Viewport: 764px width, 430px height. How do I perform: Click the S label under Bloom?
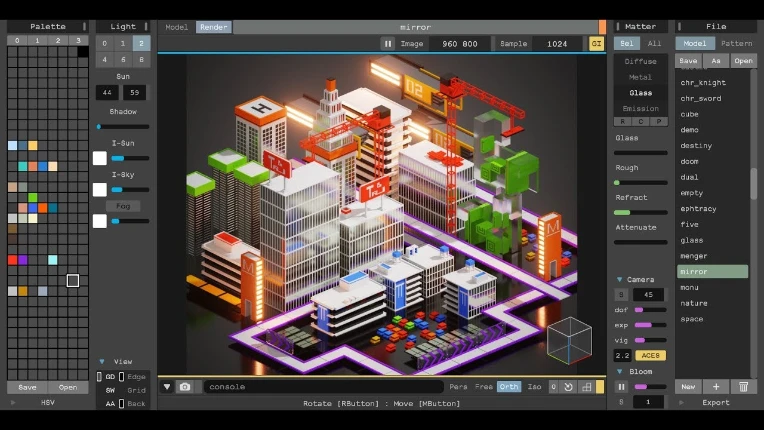pos(621,402)
